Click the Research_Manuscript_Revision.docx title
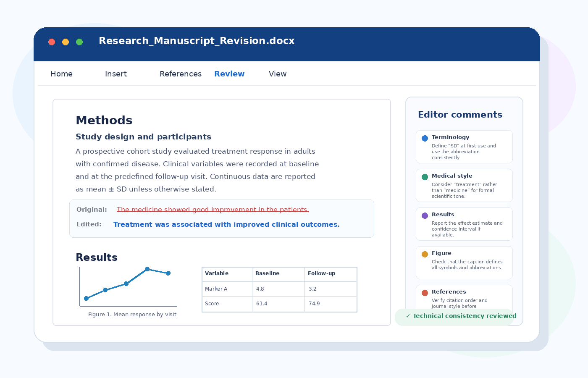588x378 pixels. [197, 41]
